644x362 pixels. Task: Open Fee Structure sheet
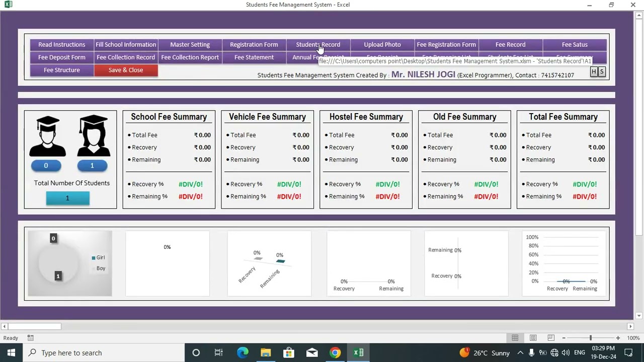[x=62, y=70]
